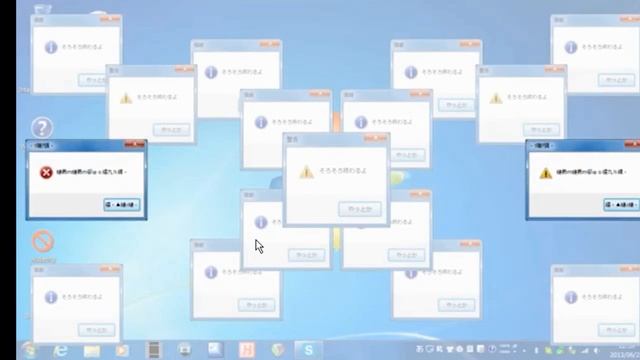
Task: Click the button in the dark-titled warning dialog
Action: 621,204
